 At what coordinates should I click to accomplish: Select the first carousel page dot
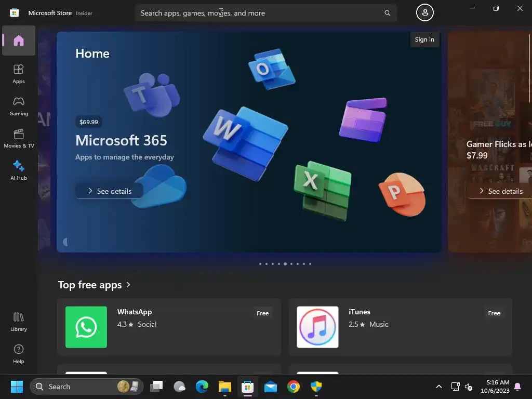point(260,263)
